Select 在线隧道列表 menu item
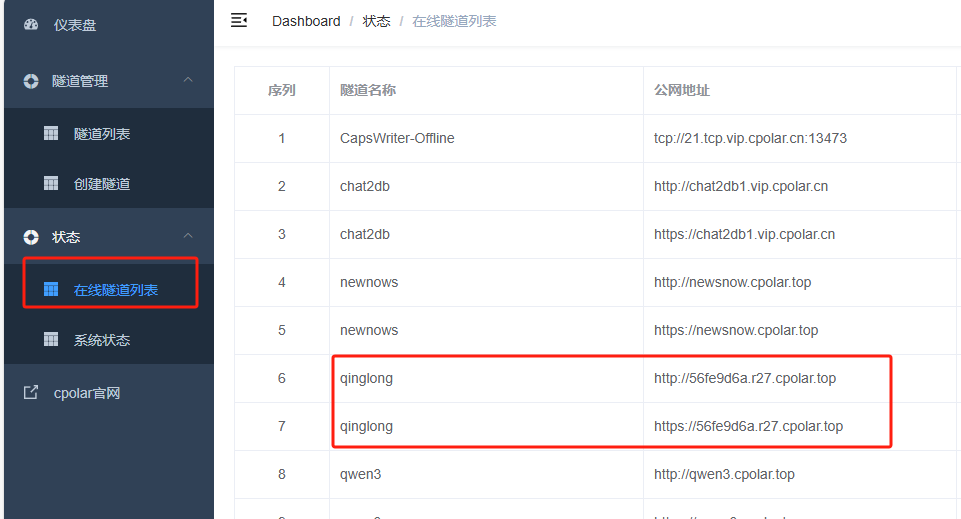 [x=116, y=290]
